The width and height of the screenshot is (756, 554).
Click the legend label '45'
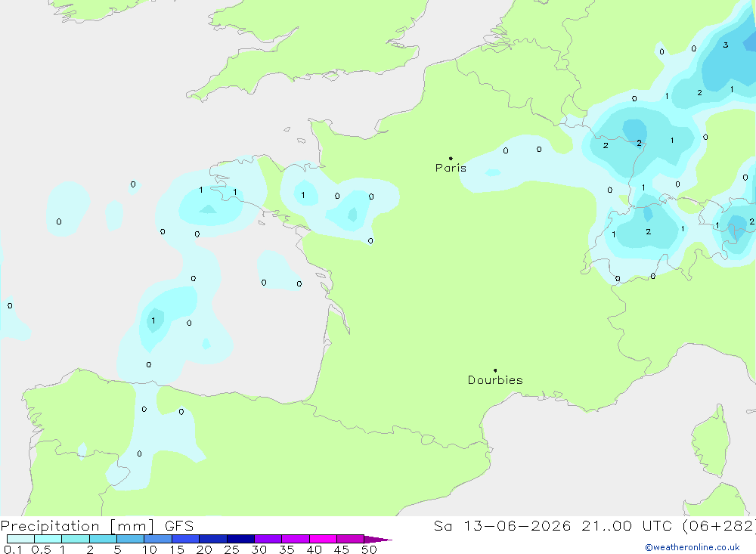click(x=342, y=549)
